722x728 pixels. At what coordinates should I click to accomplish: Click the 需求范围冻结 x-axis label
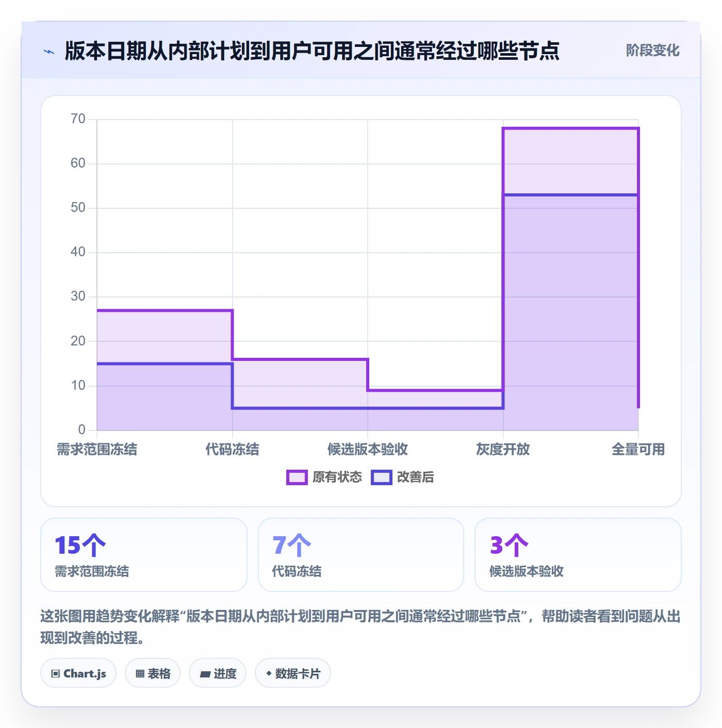[x=97, y=450]
